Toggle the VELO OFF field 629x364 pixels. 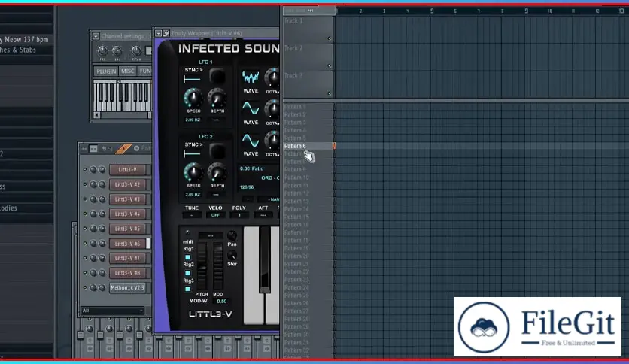click(x=215, y=215)
